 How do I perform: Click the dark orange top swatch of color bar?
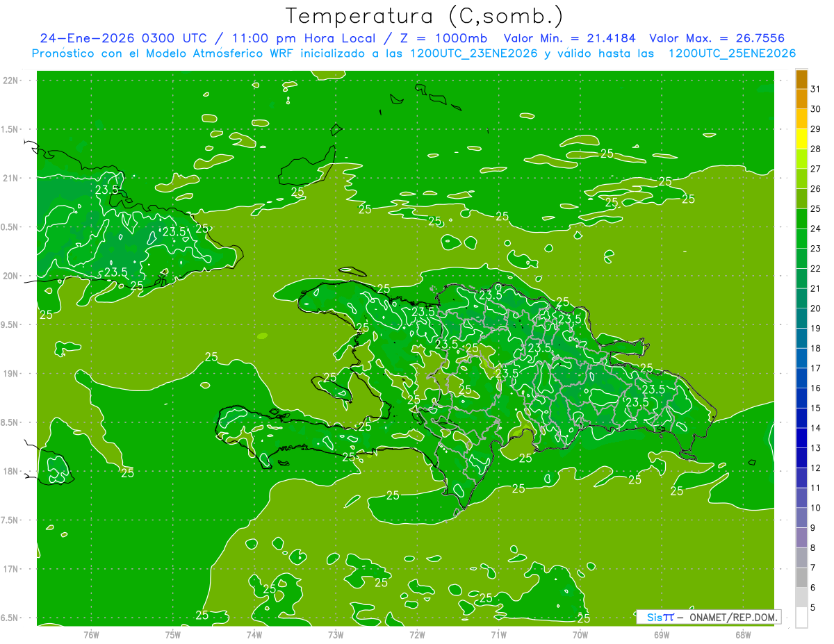coord(801,79)
